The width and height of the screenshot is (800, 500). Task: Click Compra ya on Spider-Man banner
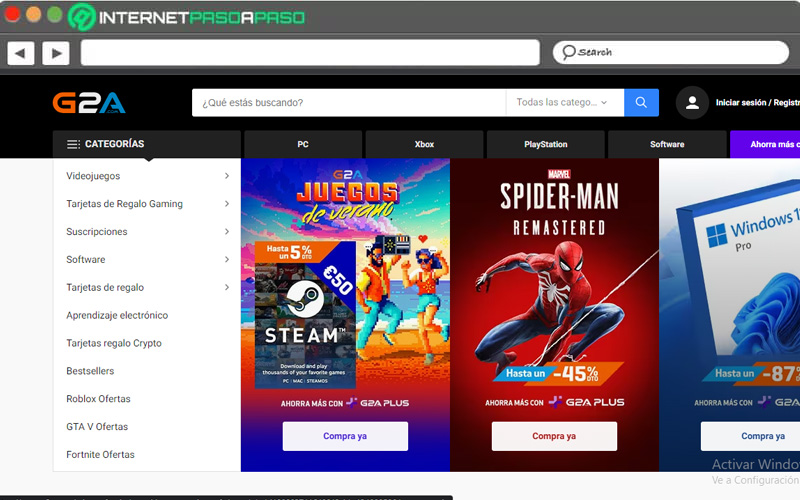[554, 436]
